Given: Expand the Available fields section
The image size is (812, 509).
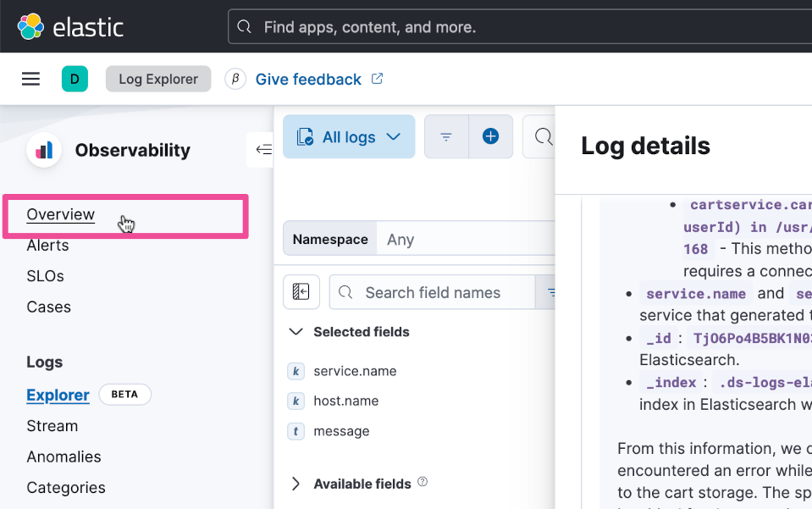Looking at the screenshot, I should pyautogui.click(x=295, y=483).
